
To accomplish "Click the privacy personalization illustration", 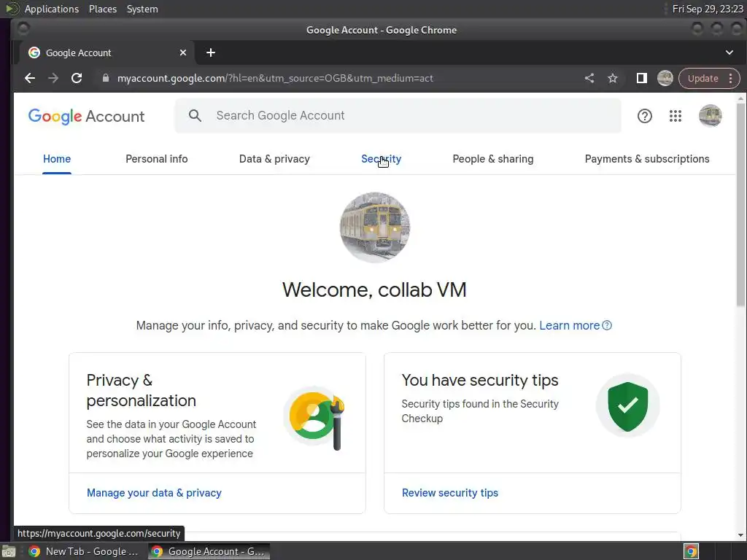I will tap(315, 418).
